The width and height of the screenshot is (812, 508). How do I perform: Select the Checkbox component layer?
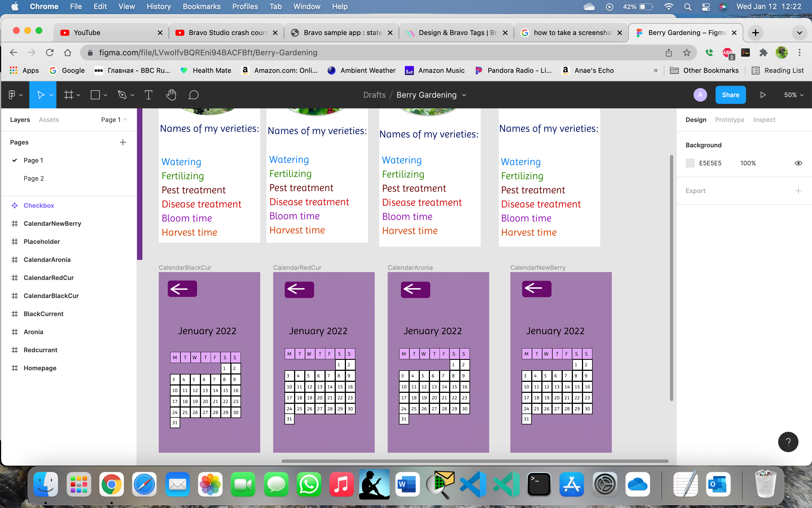[39, 206]
